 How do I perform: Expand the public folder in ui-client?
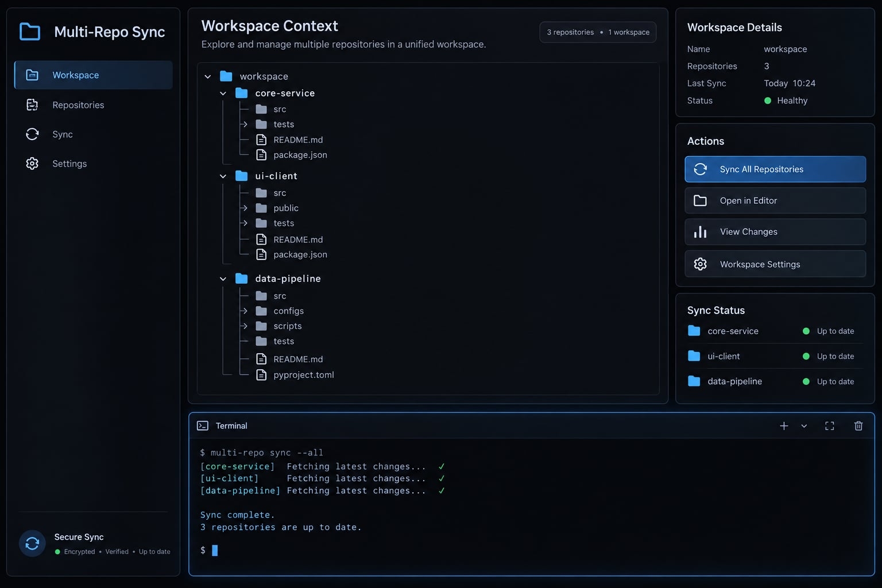coord(245,208)
